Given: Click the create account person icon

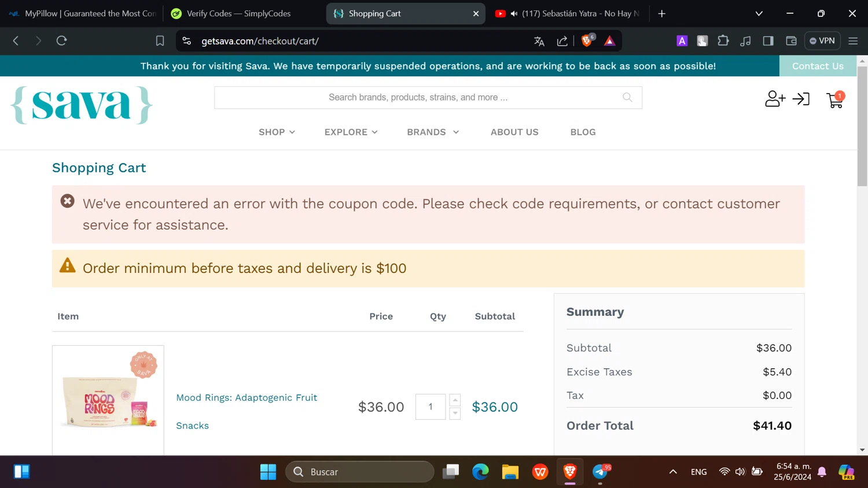Looking at the screenshot, I should 775,99.
